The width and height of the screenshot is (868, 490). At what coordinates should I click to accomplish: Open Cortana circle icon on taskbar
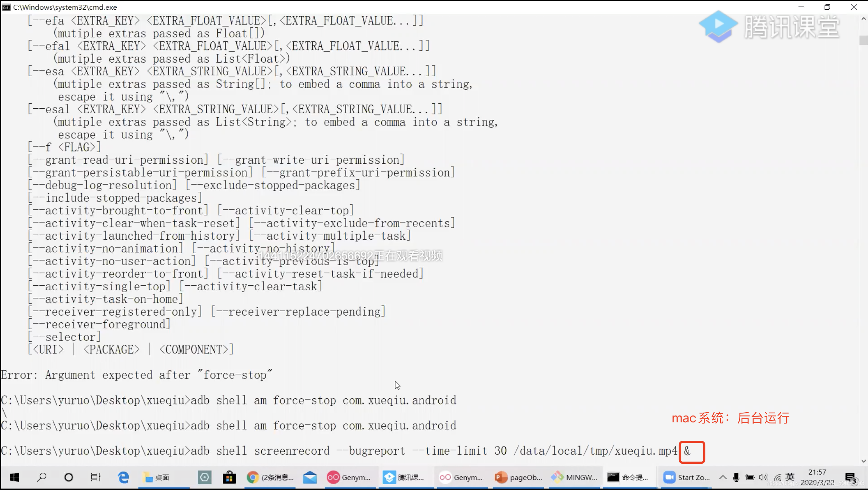68,477
